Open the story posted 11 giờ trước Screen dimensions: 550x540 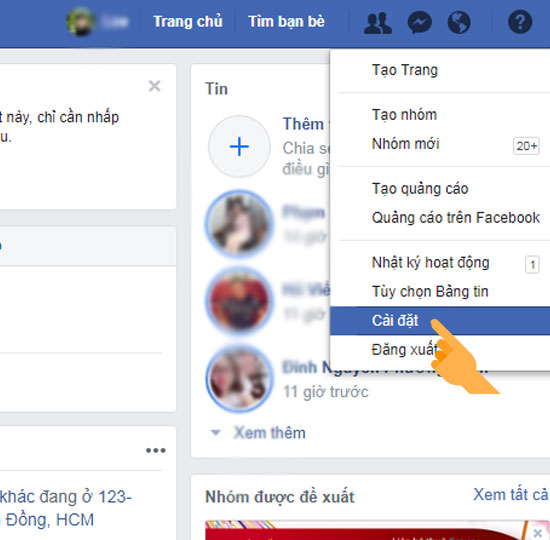pos(239,378)
